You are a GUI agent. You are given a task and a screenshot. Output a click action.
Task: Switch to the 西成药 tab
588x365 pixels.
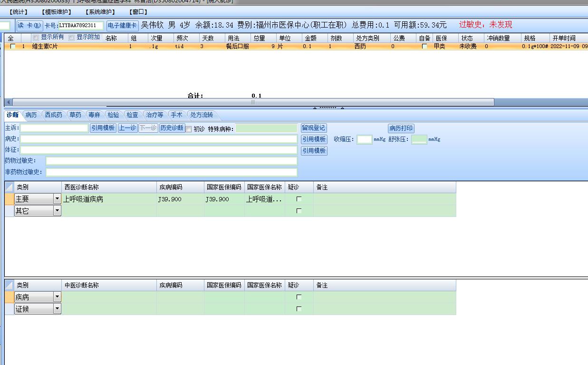pyautogui.click(x=53, y=115)
